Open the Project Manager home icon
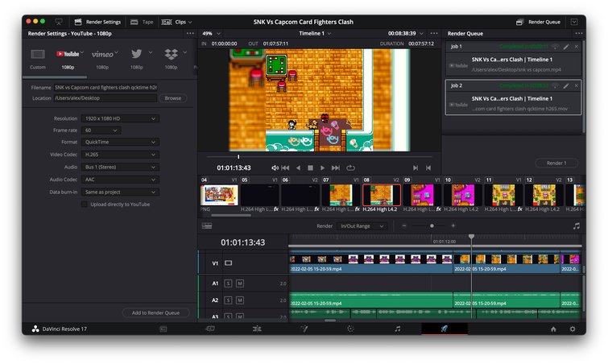This screenshot has height=364, width=608. point(553,329)
